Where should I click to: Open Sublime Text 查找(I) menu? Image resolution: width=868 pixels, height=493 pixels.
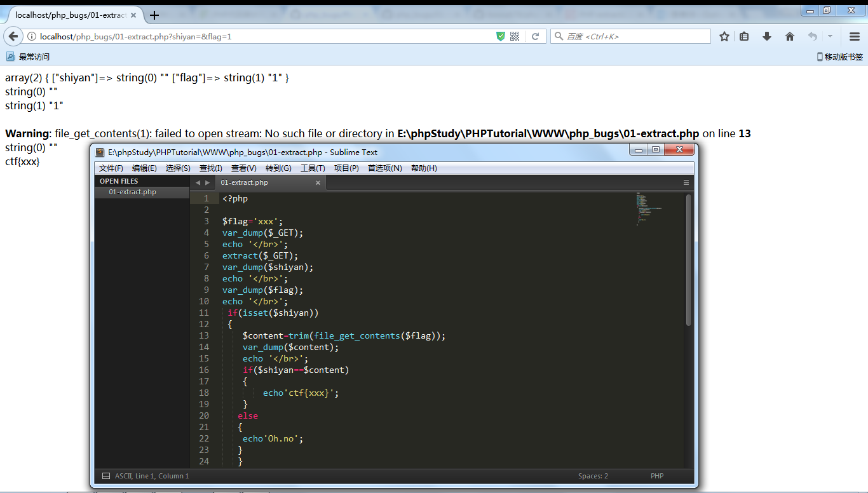[x=211, y=168]
